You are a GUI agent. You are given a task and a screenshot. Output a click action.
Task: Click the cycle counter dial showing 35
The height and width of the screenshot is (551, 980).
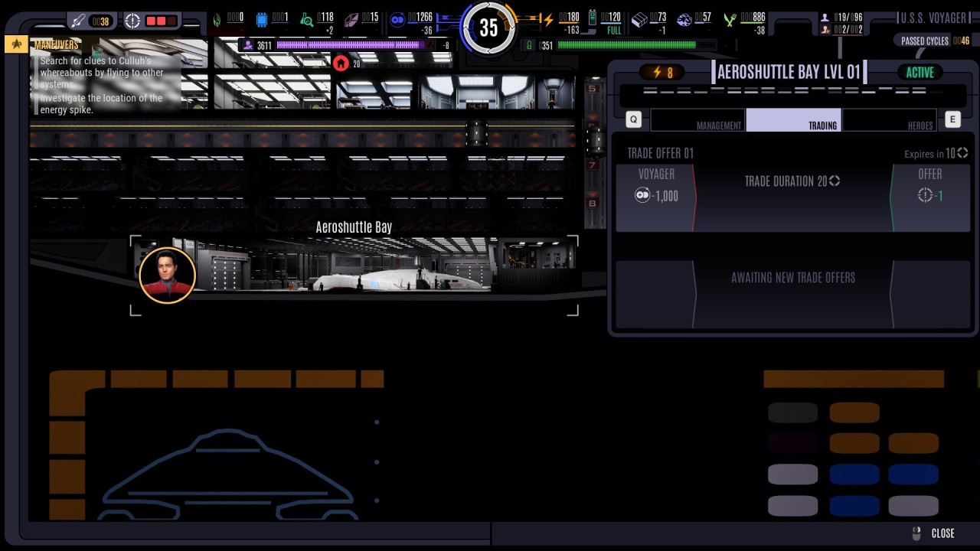(488, 28)
